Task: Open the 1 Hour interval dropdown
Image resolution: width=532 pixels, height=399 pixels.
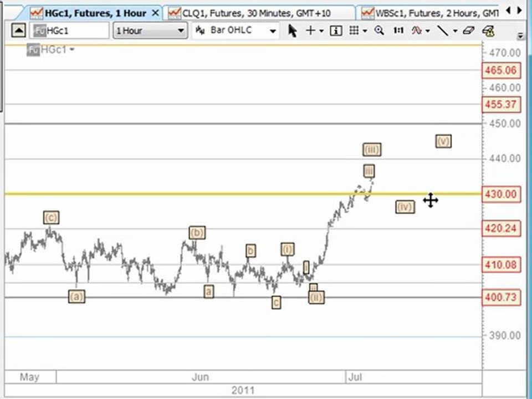Action: point(150,30)
